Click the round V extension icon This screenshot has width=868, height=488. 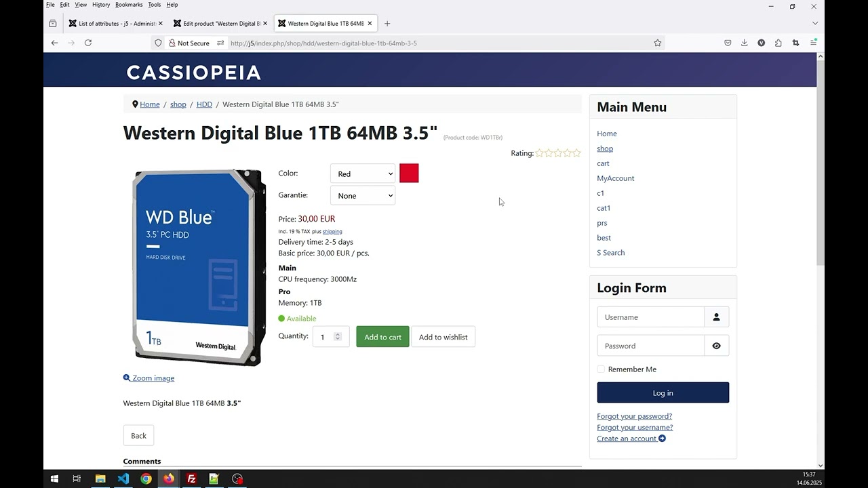pos(761,43)
